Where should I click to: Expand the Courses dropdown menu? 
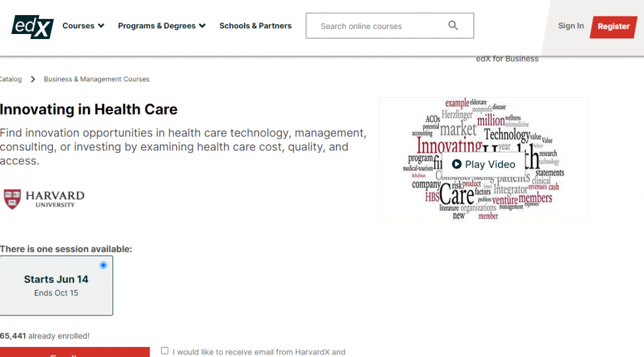tap(83, 26)
